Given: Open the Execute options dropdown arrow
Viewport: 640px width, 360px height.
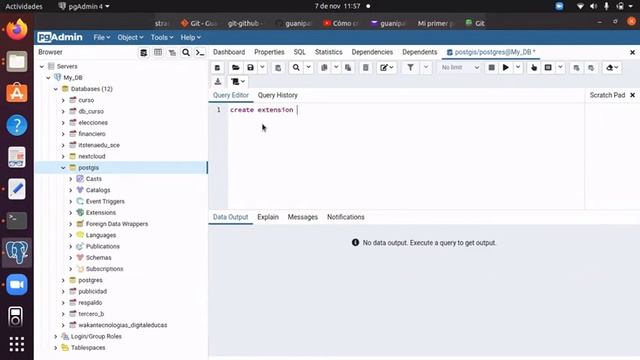Looking at the screenshot, I should point(518,68).
